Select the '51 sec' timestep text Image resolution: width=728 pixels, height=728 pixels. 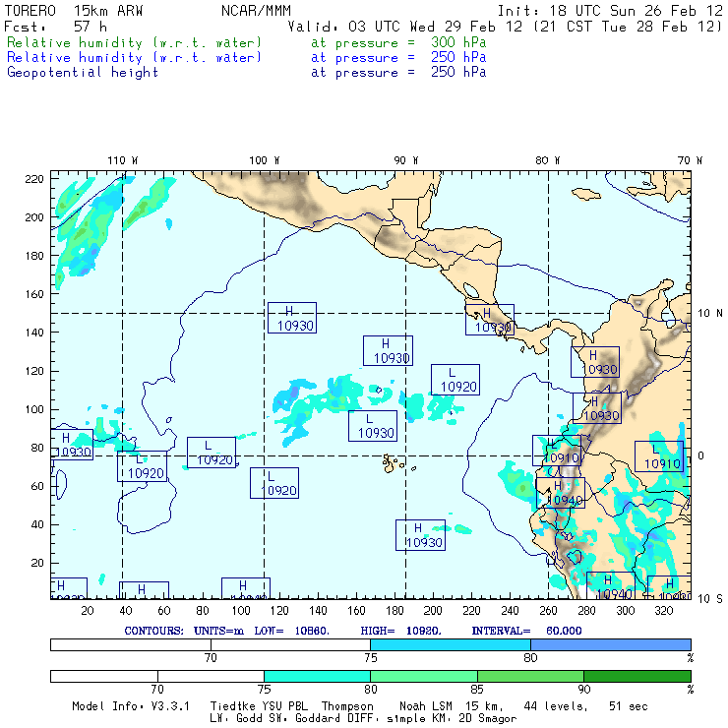click(x=629, y=706)
